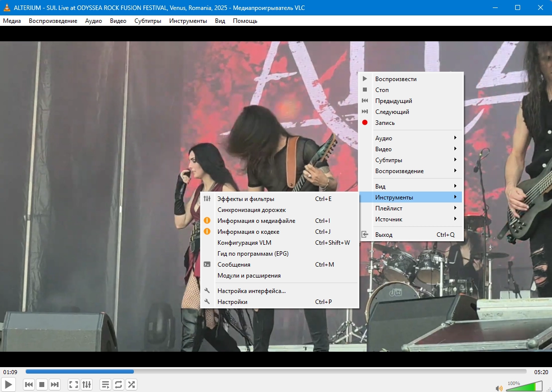
Task: Open extended settings equalizer icon
Action: click(87, 385)
